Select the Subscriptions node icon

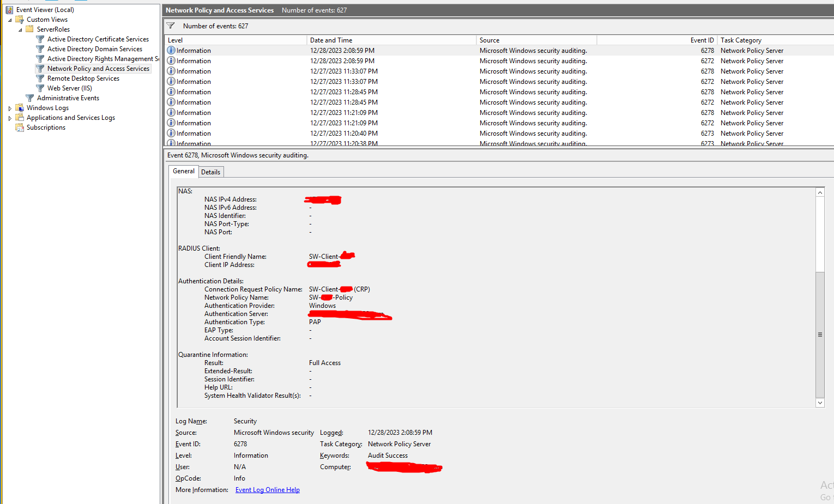click(x=20, y=127)
